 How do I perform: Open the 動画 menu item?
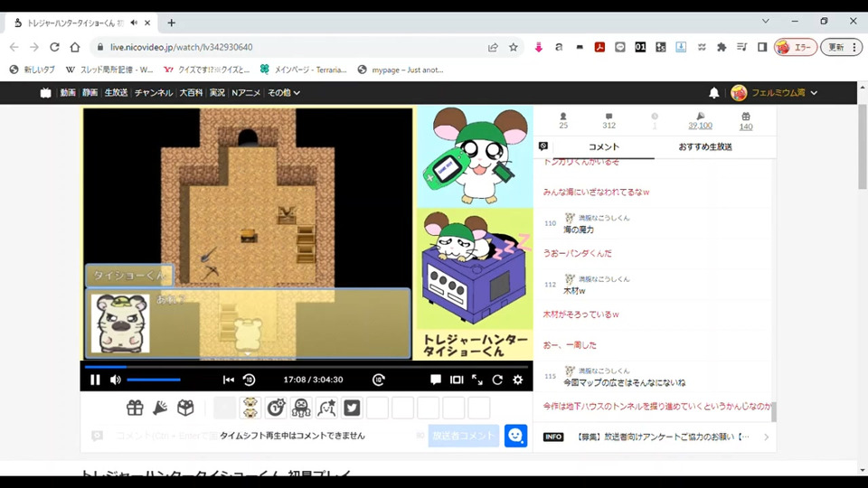tap(68, 93)
